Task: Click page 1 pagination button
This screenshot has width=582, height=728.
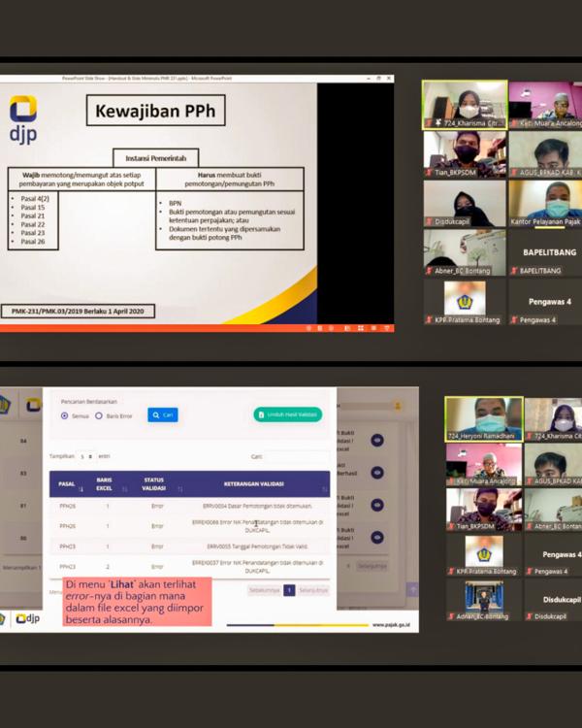Action: pyautogui.click(x=289, y=589)
